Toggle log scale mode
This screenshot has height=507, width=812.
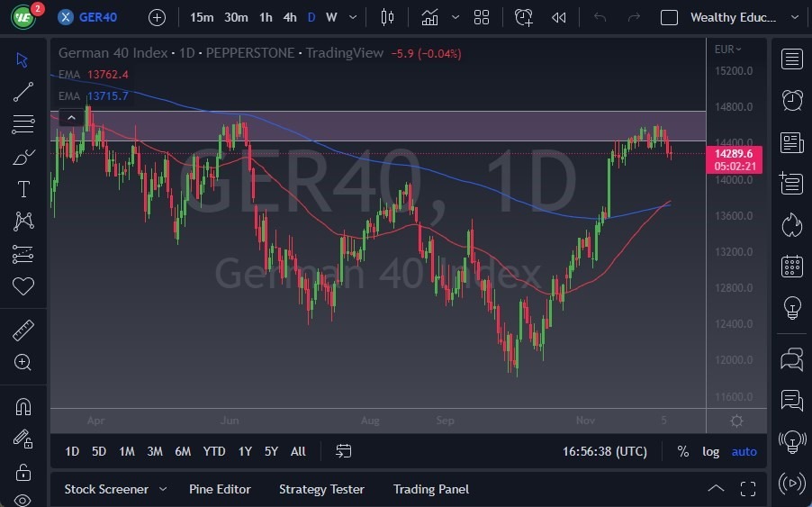point(710,451)
